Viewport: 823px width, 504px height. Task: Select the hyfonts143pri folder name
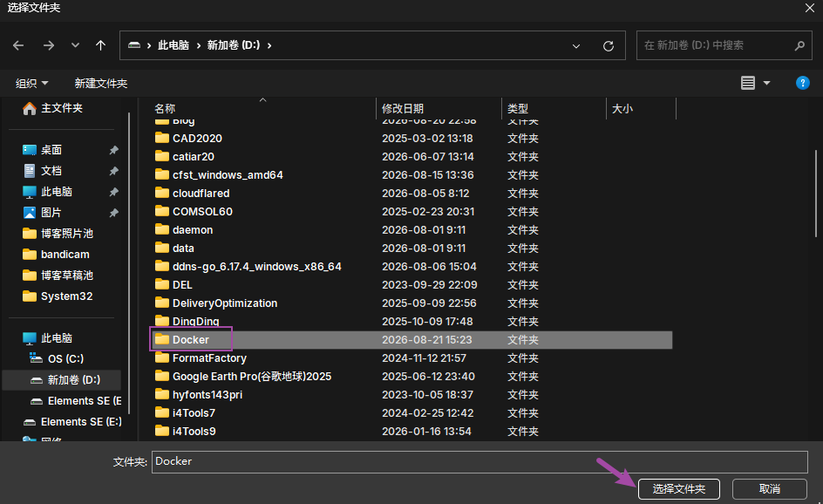click(x=207, y=395)
